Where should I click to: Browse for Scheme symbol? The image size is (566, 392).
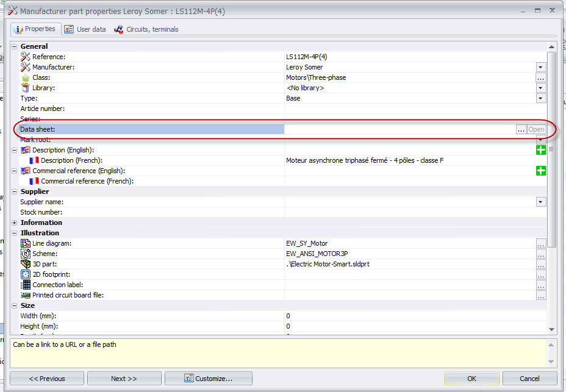click(x=540, y=254)
